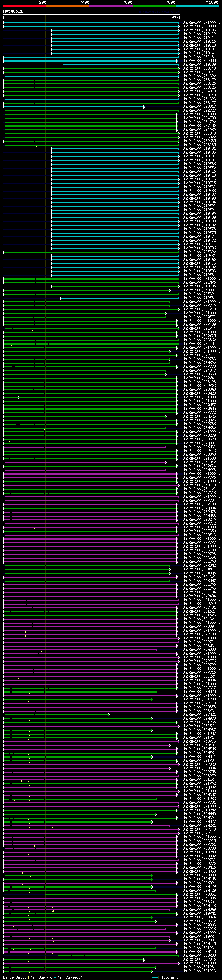Select hit label UniRef100_Q19F84
The width and height of the screenshot is (222, 980).
pos(199,298)
